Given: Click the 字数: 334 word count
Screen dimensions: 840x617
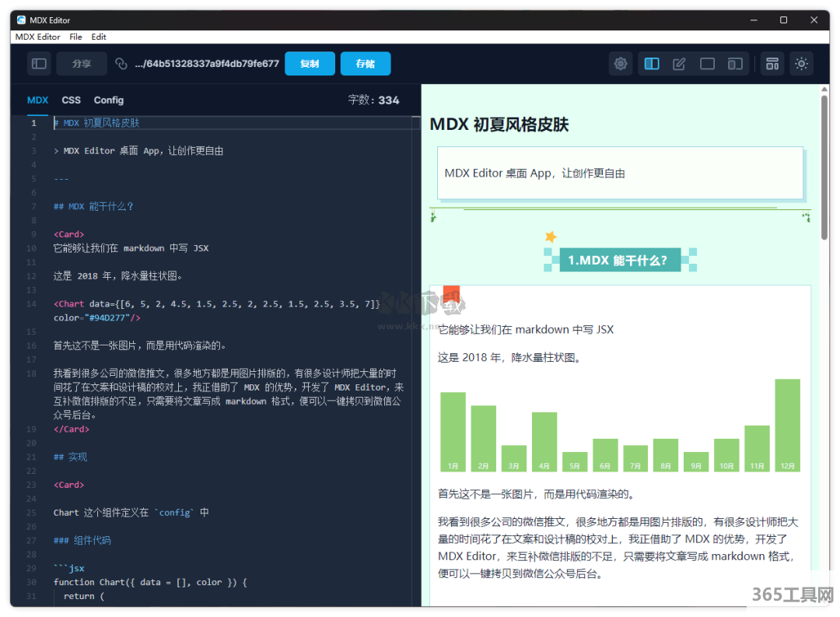Looking at the screenshot, I should pyautogui.click(x=373, y=100).
